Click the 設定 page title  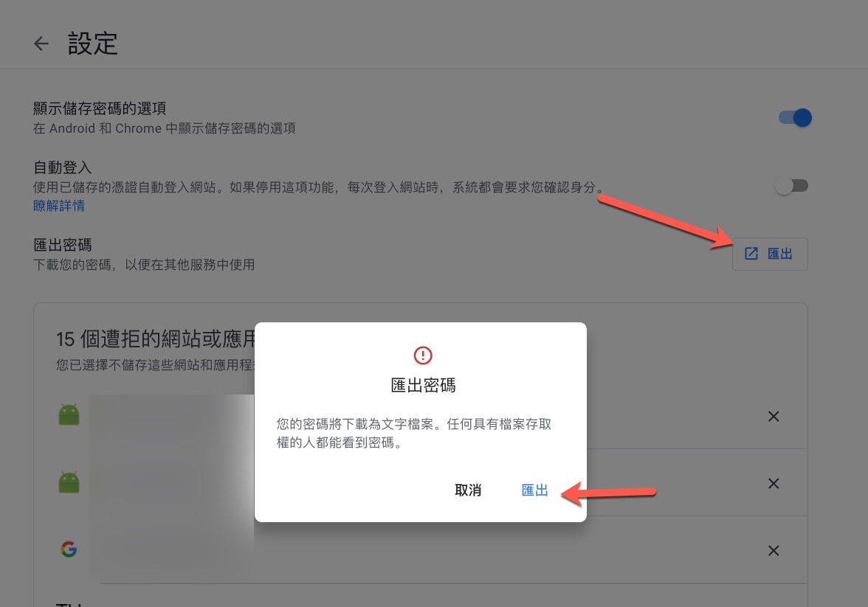click(x=92, y=44)
